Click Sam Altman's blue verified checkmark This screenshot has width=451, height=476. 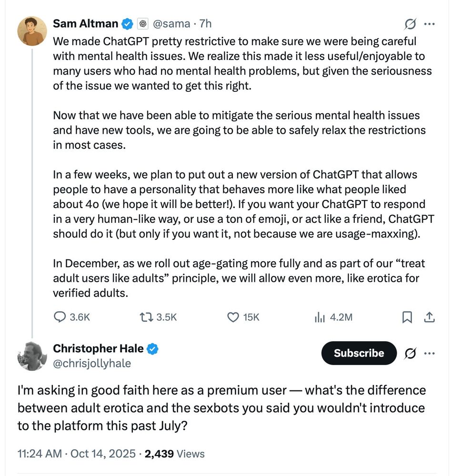tap(127, 23)
